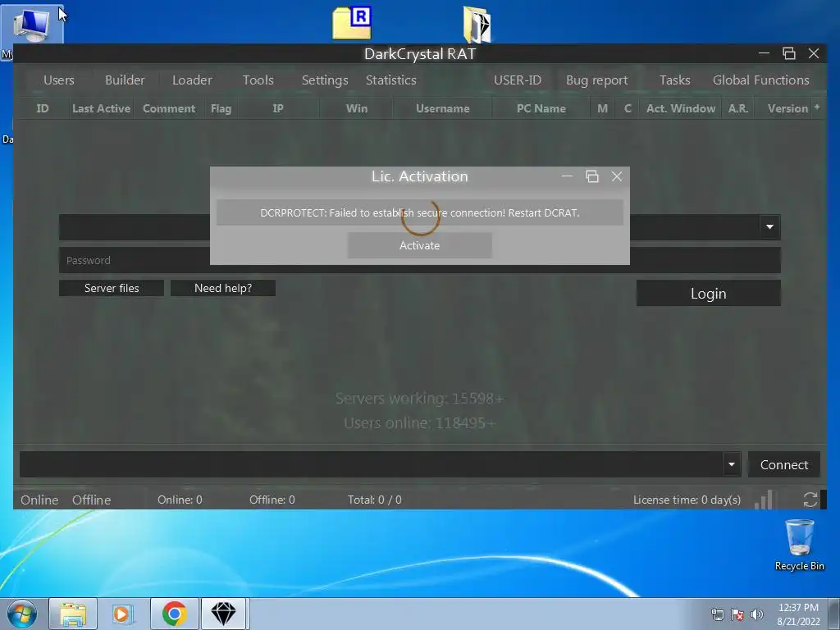Open the Loader menu
Viewport: 840px width, 630px height.
click(x=192, y=80)
